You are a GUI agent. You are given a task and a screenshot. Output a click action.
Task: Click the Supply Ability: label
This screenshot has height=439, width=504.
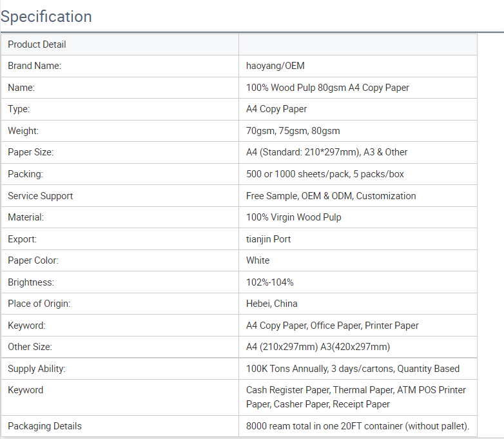tap(36, 369)
